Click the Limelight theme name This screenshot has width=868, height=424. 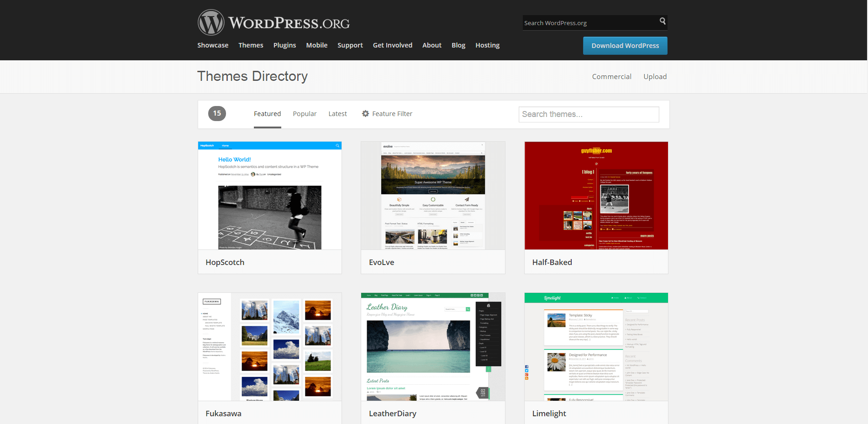[549, 413]
